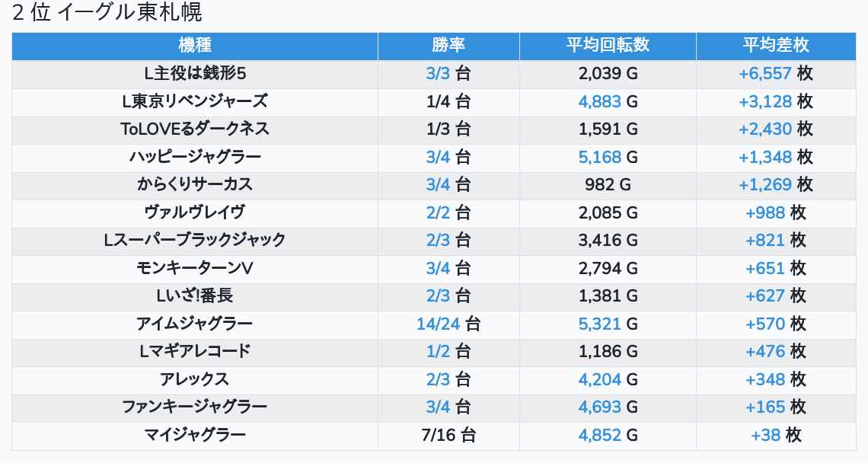Click the L東京リベンジャーズ machine name
Viewport: 868px width, 463px height.
[195, 101]
